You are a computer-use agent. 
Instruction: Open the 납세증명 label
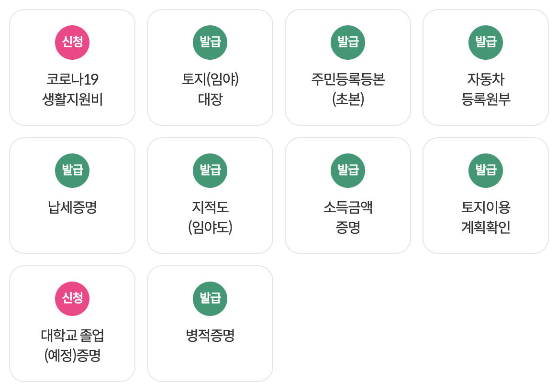[72, 207]
